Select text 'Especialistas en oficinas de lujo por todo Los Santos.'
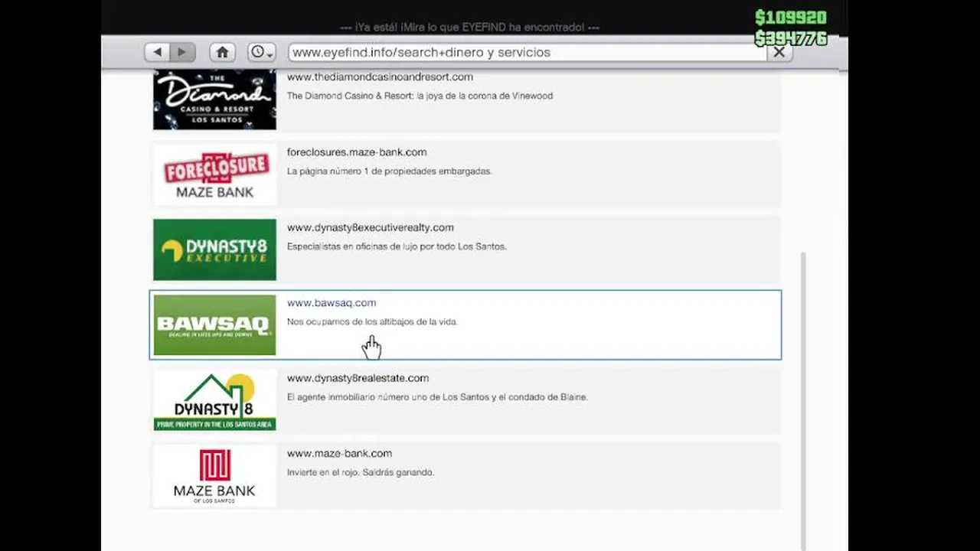The width and height of the screenshot is (980, 551). coord(397,246)
